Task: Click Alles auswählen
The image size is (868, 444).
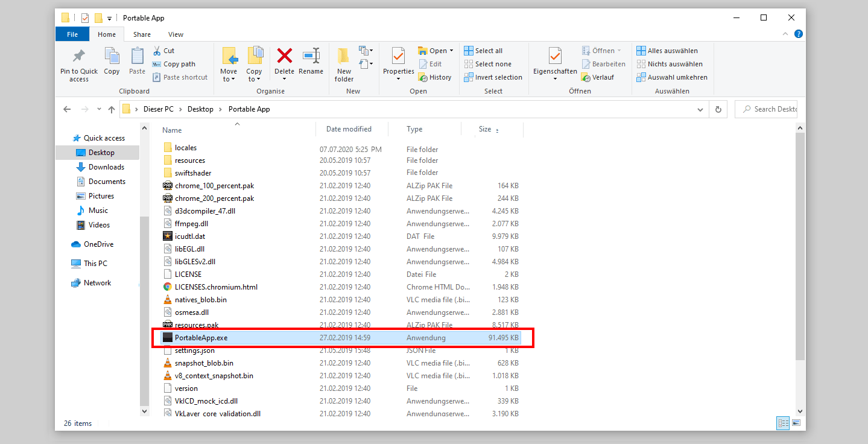Action: [x=667, y=51]
